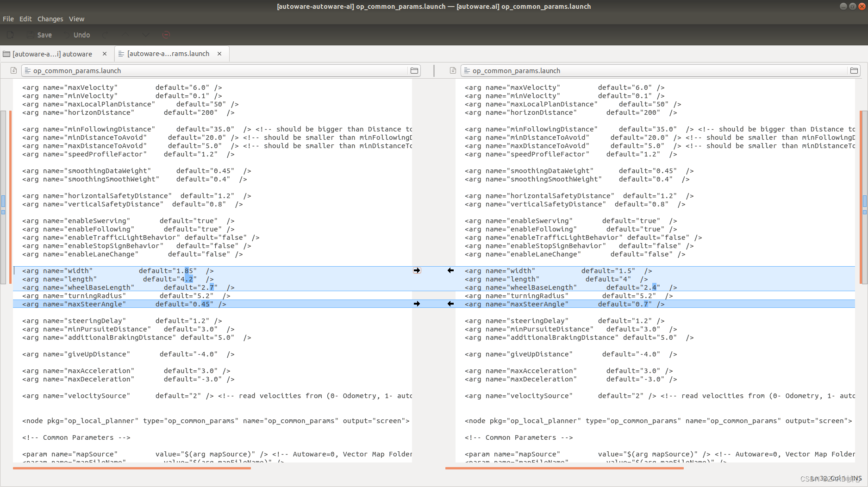Go to next change arrow
868x487 pixels.
tap(145, 35)
